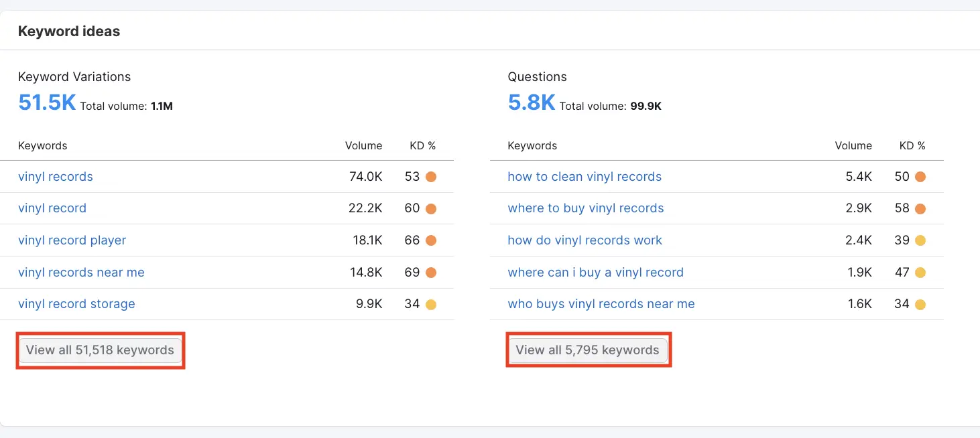980x438 pixels.
Task: Open 'who buys vinyl records near me'
Action: coord(601,304)
